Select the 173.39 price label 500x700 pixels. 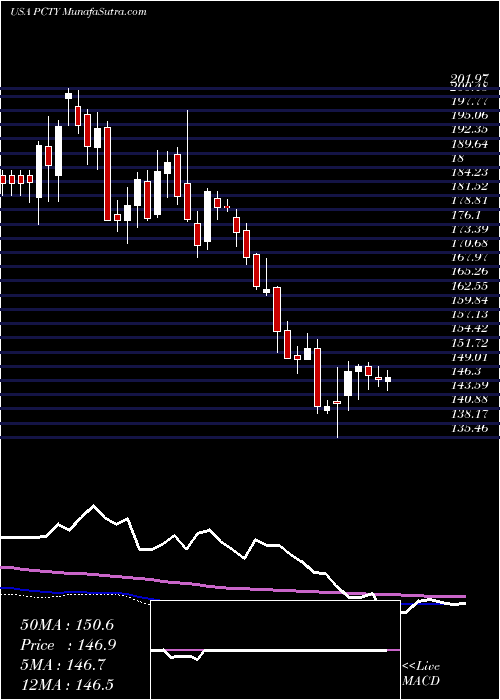pyautogui.click(x=470, y=229)
